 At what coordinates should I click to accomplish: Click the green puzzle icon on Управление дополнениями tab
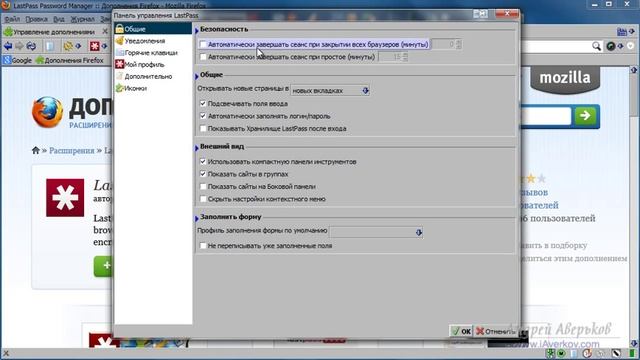click(8, 31)
